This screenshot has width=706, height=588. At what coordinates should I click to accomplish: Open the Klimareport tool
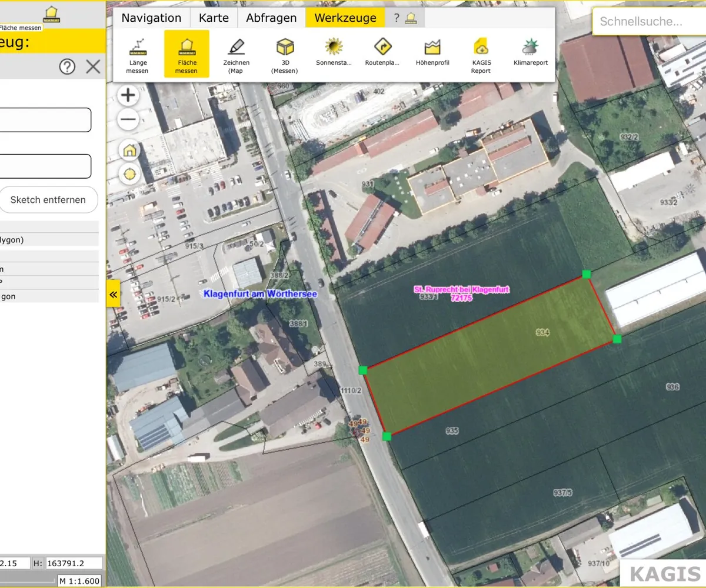pos(530,53)
